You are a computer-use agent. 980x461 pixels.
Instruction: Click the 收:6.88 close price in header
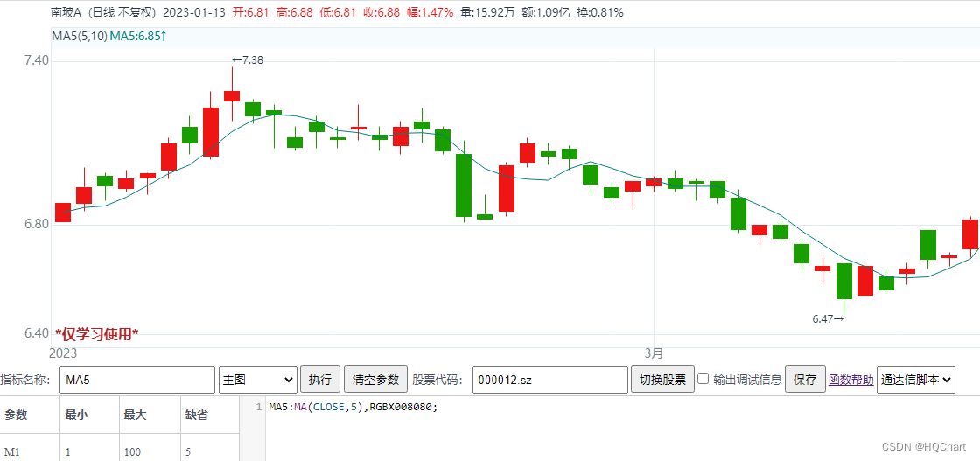pyautogui.click(x=382, y=12)
